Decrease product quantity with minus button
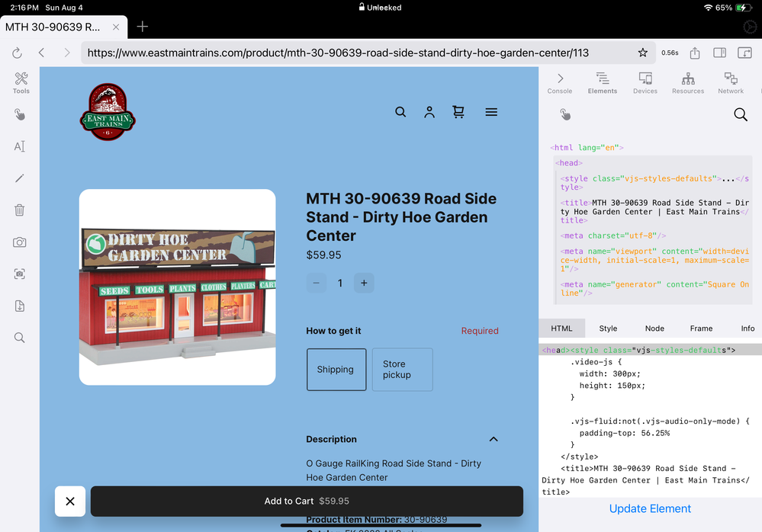Screen dimensions: 762x532 tap(317, 283)
